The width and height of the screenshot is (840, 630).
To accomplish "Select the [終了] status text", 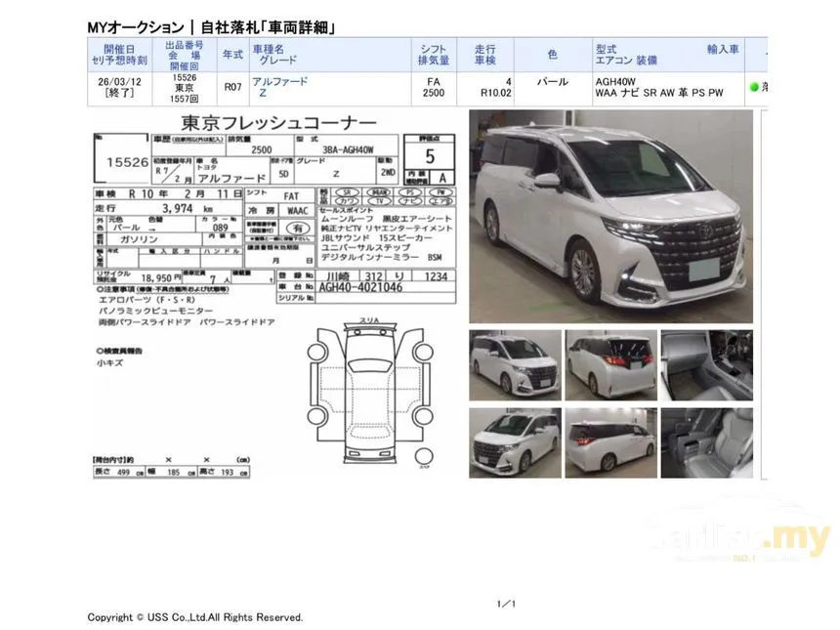I will tap(119, 93).
